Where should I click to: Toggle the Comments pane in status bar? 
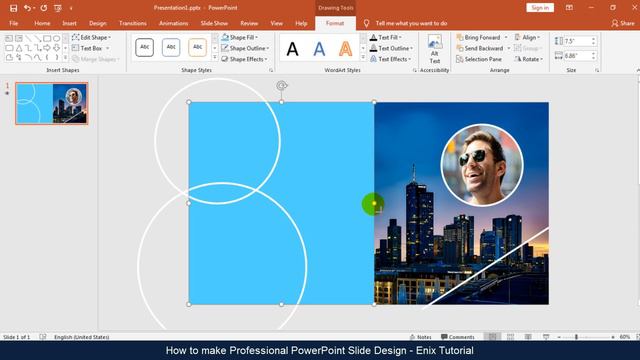point(458,337)
